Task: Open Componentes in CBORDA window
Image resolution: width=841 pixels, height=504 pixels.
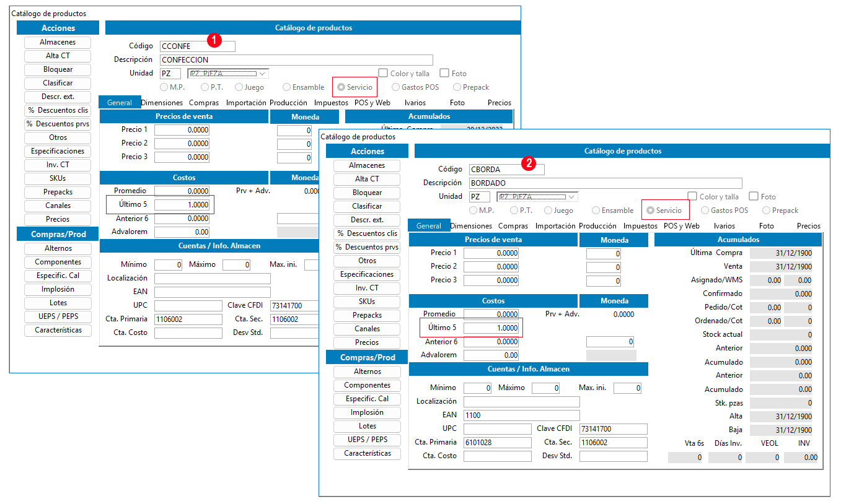Action: (x=367, y=385)
